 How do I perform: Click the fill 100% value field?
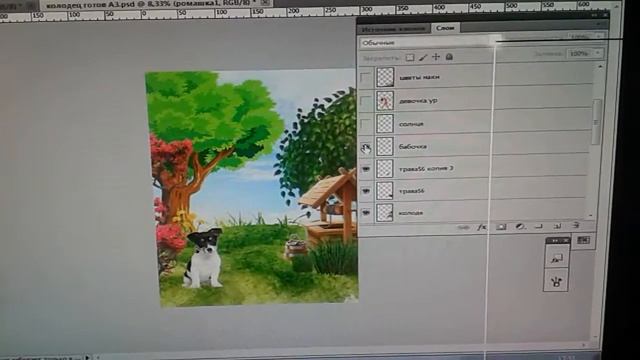point(580,53)
